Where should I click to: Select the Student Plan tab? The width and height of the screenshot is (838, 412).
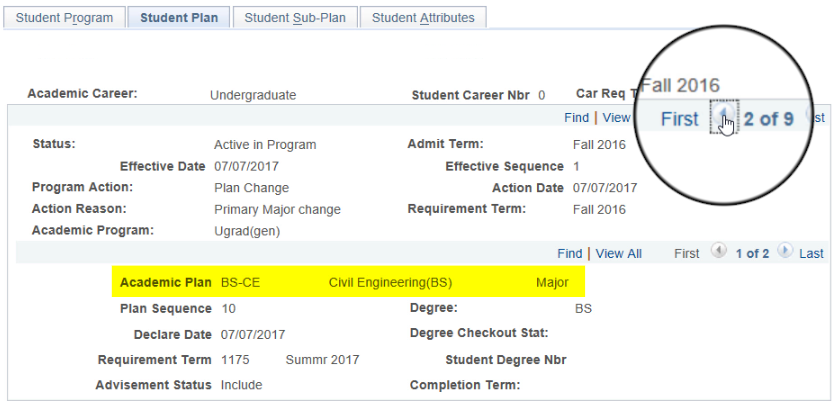pos(179,17)
